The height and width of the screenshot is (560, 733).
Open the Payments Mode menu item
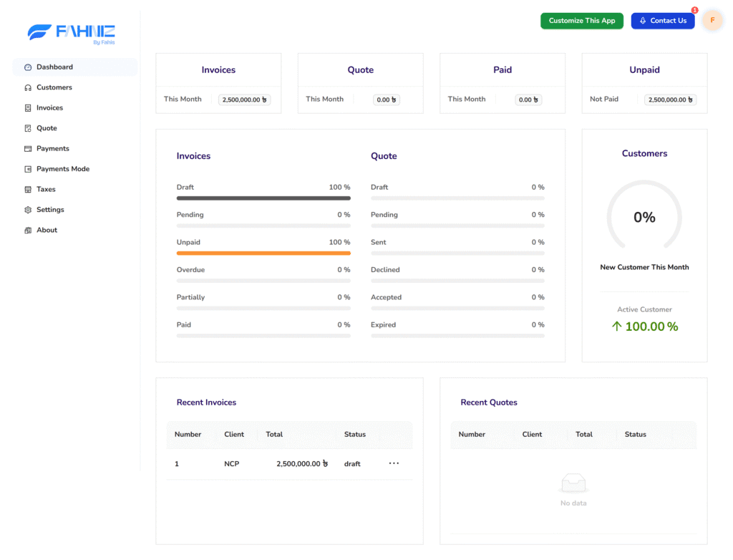[x=63, y=169]
